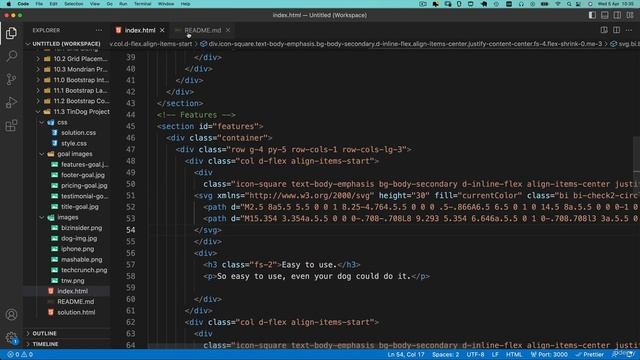
Task: Toggle secondary side bar layout icon
Action: point(617,15)
